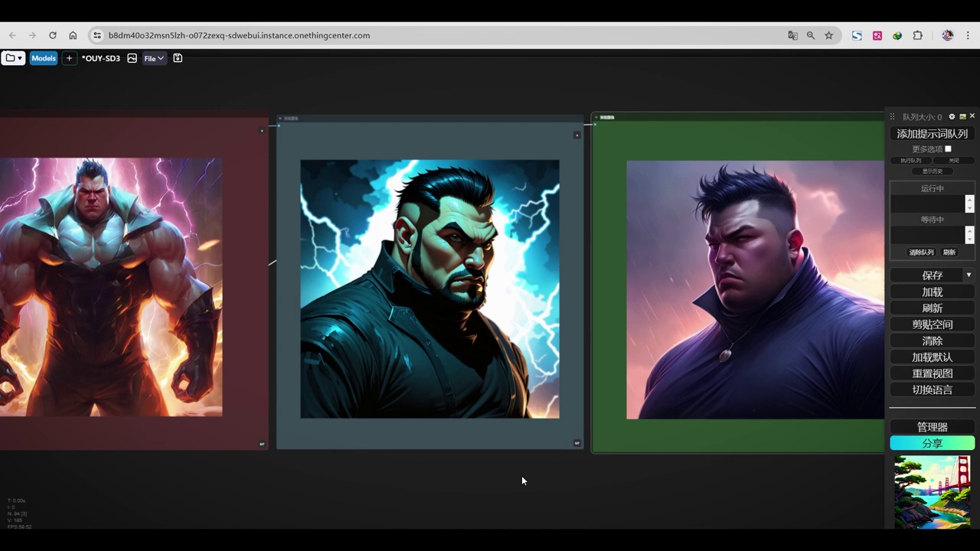Click the 清除 button

(x=933, y=341)
